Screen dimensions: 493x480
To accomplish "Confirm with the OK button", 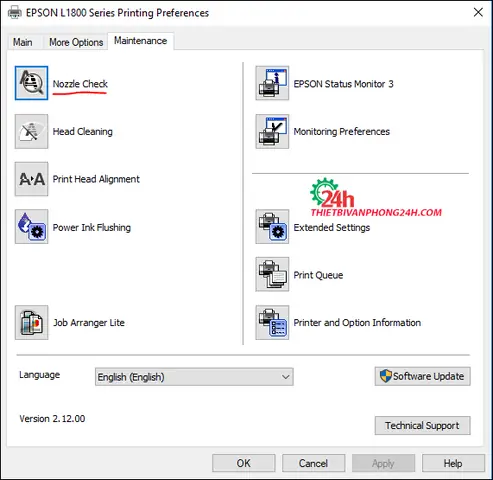I will pos(244,463).
